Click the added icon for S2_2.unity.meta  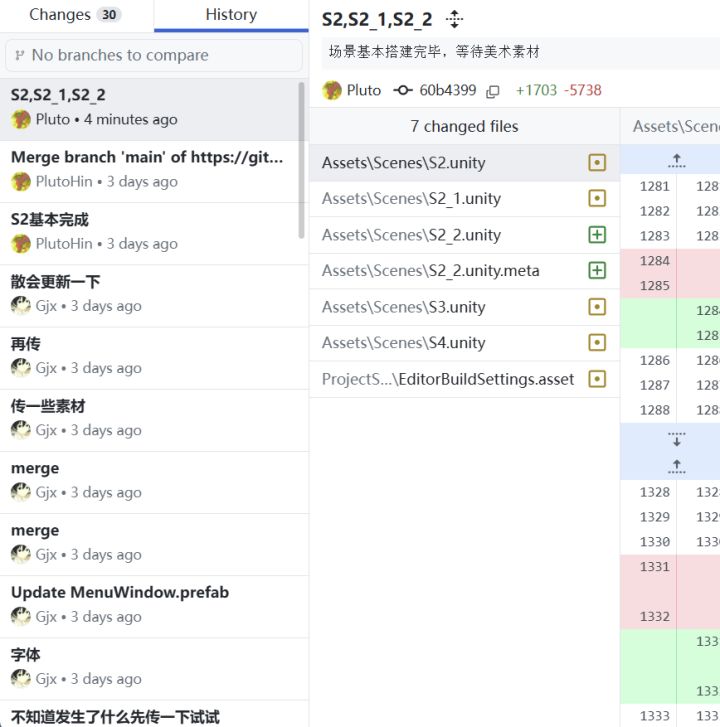click(x=597, y=271)
